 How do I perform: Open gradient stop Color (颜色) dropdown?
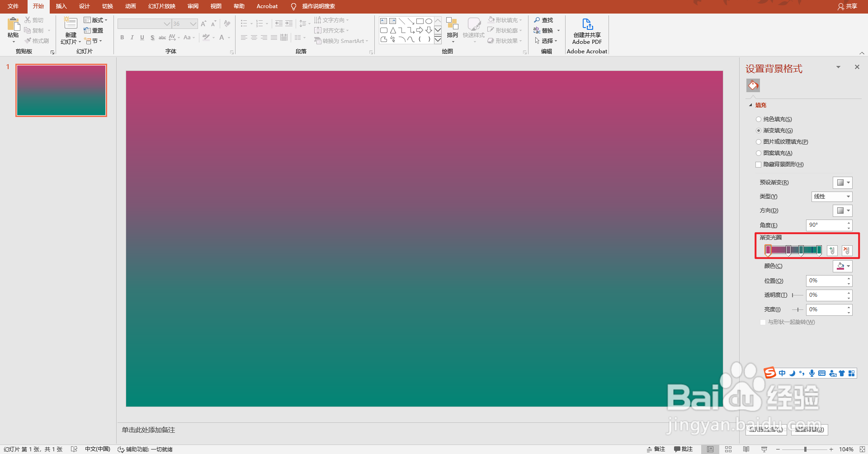[843, 266]
